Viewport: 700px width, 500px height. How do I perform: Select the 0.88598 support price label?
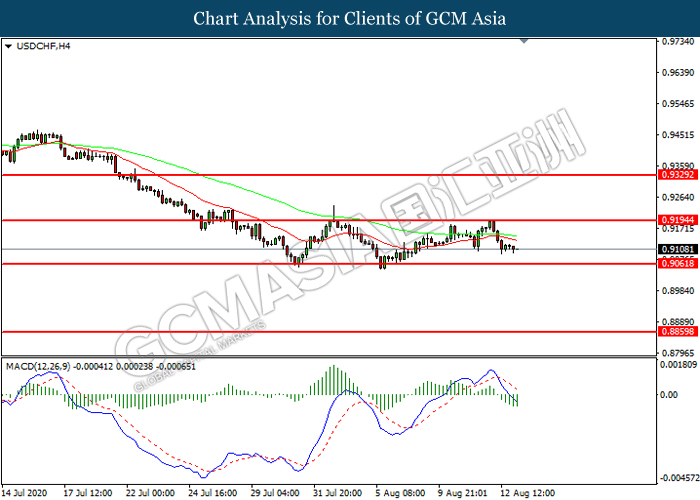pyautogui.click(x=678, y=331)
